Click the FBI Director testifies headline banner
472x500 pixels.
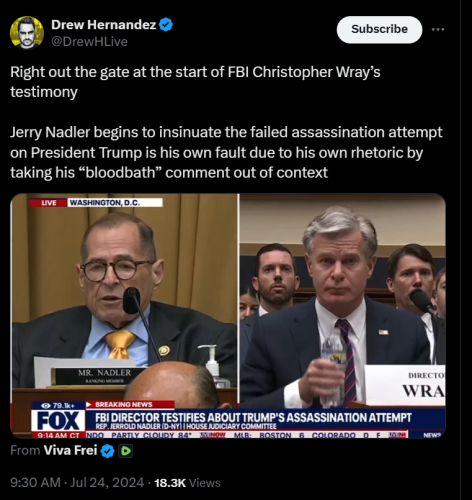pyautogui.click(x=254, y=418)
